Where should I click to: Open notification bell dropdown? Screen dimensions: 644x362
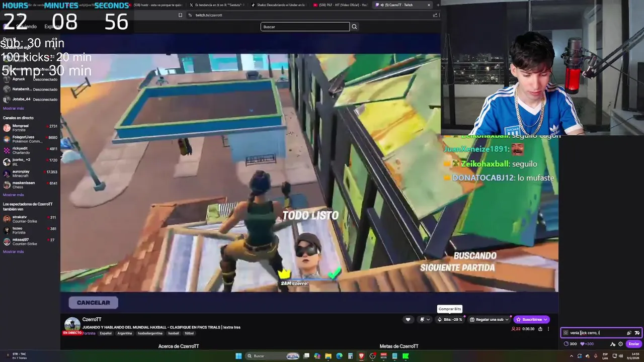425,319
